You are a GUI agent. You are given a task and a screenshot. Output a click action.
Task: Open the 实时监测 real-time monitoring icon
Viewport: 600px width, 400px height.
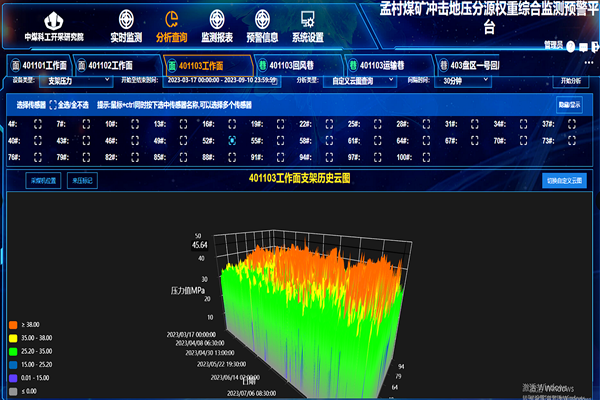coord(125,20)
